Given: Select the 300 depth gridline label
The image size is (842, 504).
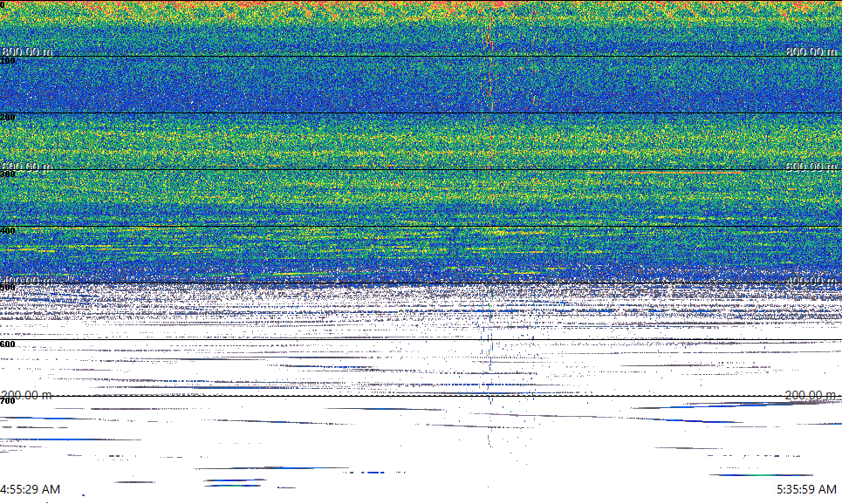Looking at the screenshot, I should click(8, 174).
